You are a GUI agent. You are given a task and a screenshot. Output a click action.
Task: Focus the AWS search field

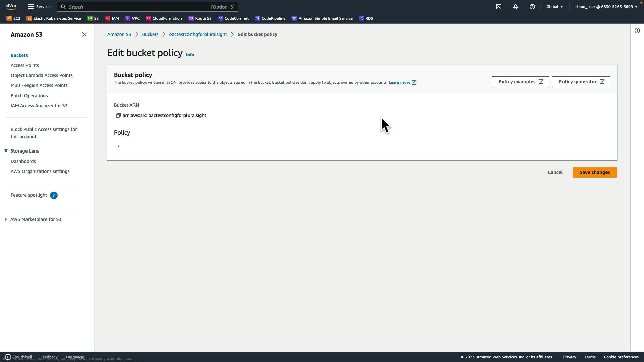pyautogui.click(x=148, y=7)
